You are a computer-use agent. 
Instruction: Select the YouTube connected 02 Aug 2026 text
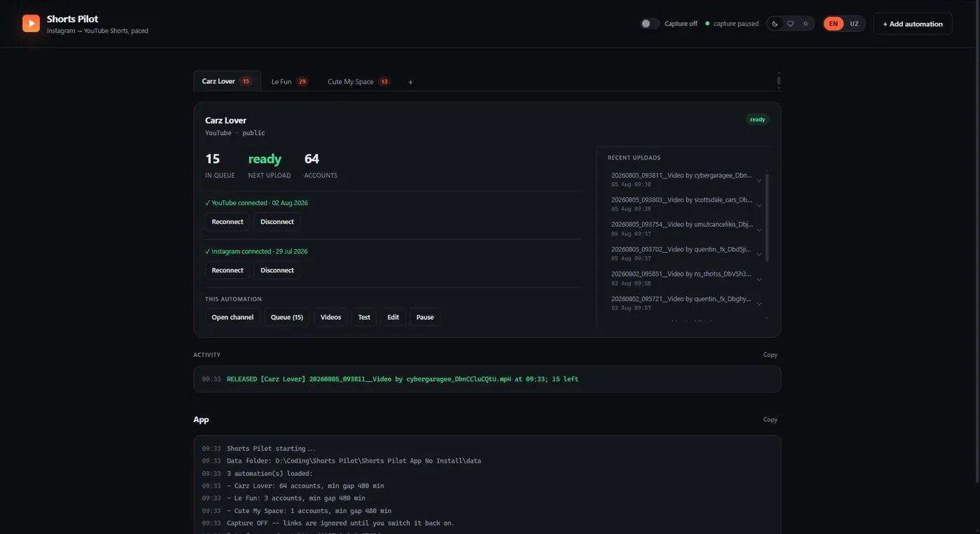coord(256,203)
